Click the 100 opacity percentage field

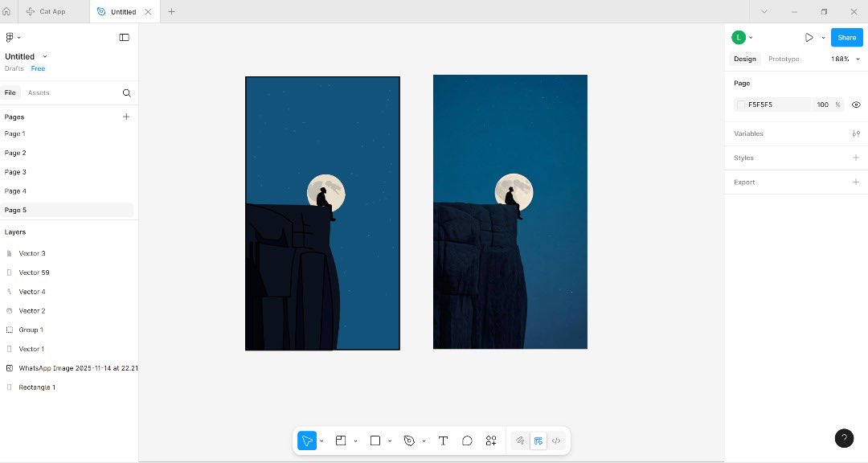coord(823,104)
